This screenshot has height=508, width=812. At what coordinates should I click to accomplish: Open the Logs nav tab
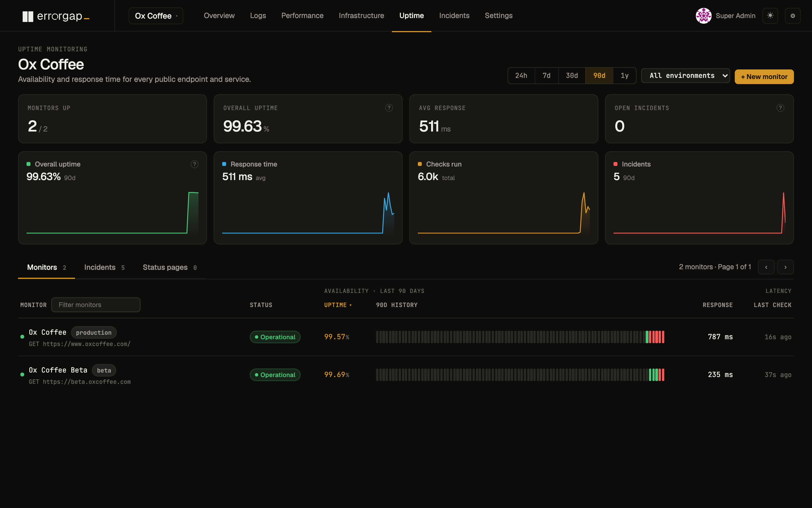click(x=258, y=16)
